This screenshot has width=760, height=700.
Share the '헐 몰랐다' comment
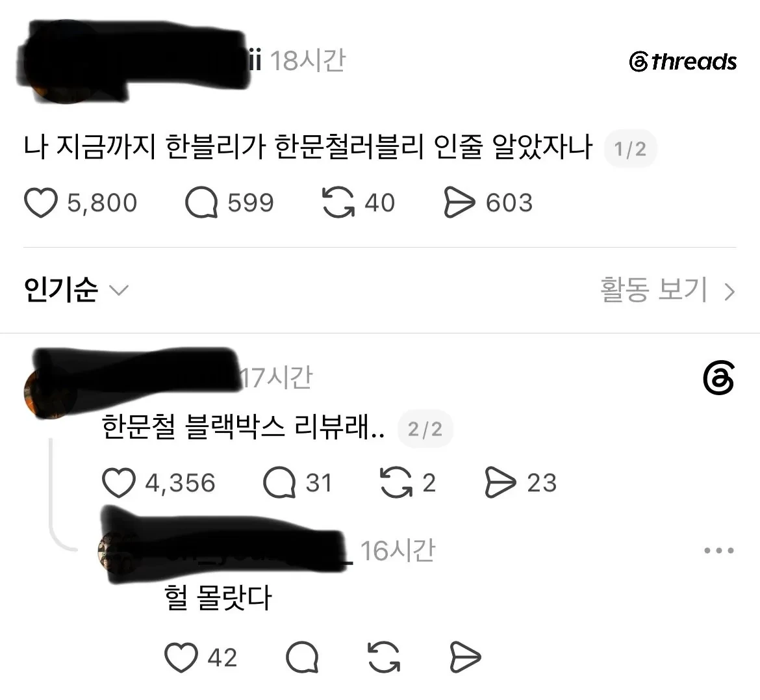click(x=465, y=657)
